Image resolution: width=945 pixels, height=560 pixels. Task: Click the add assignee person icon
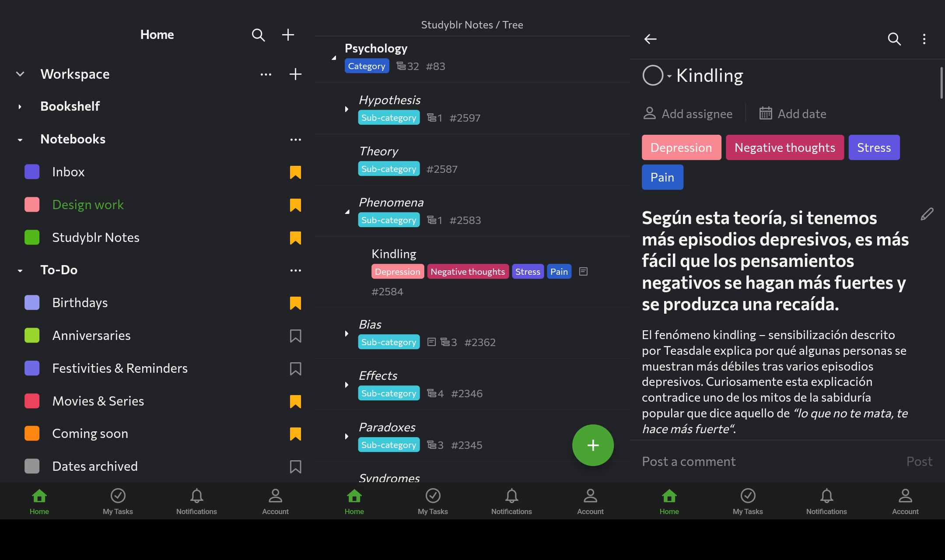(649, 113)
